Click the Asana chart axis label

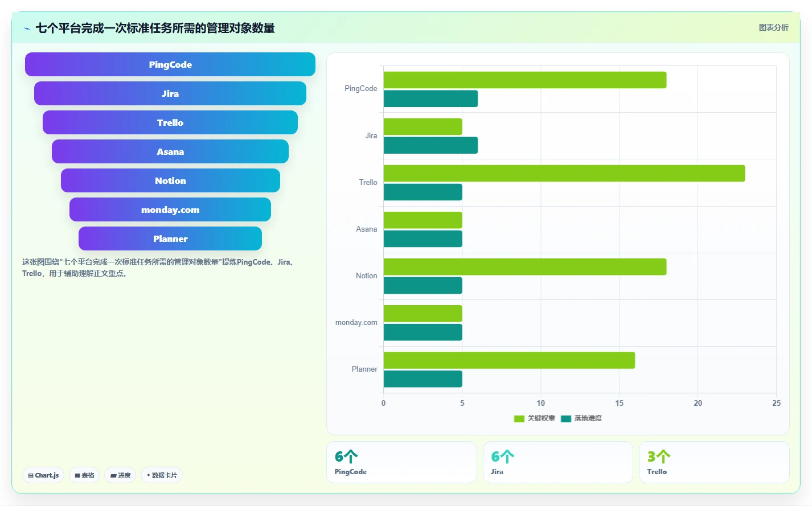pyautogui.click(x=366, y=229)
